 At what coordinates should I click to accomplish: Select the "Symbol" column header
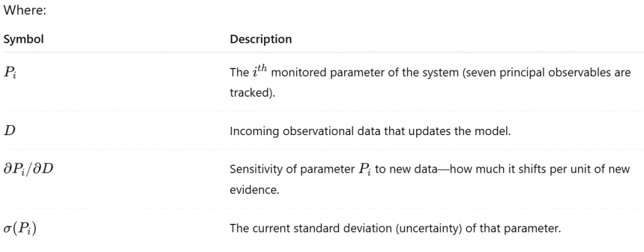[24, 40]
